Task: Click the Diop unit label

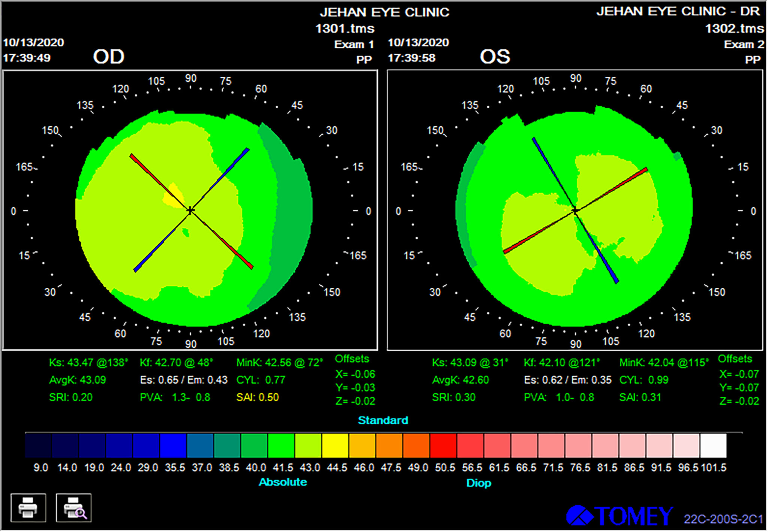Action: pos(478,483)
